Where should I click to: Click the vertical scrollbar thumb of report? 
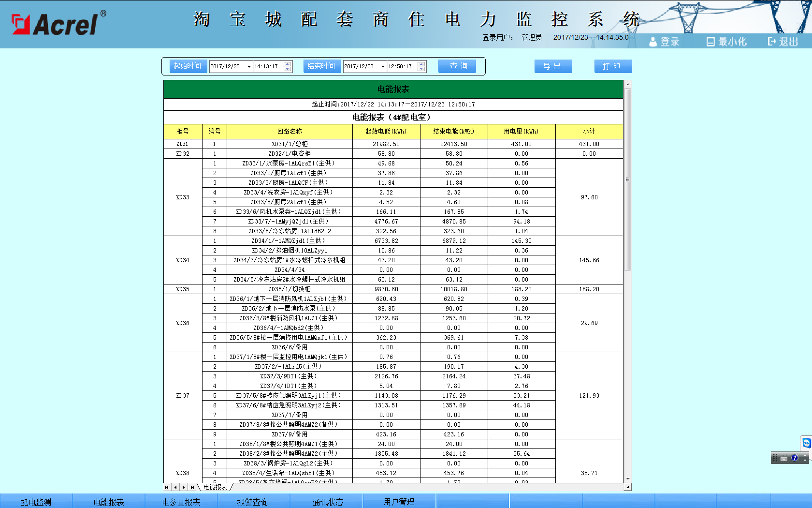[627, 179]
